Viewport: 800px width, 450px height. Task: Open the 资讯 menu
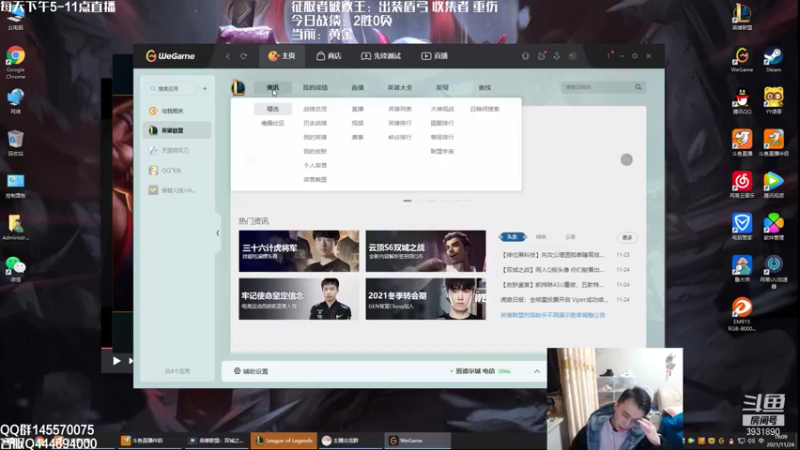[x=273, y=88]
